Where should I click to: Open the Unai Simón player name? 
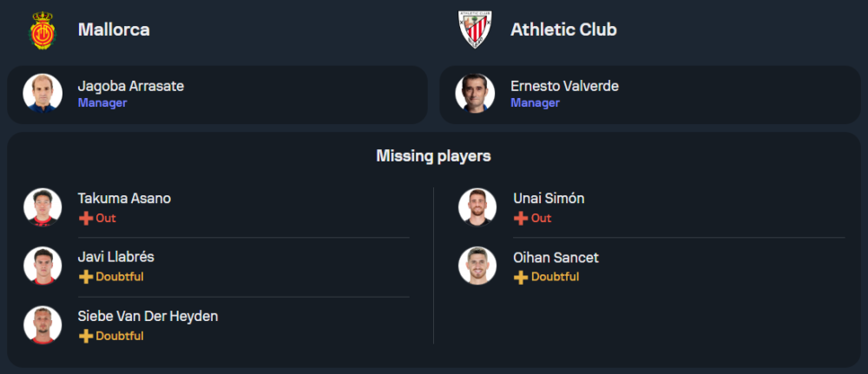pos(549,198)
